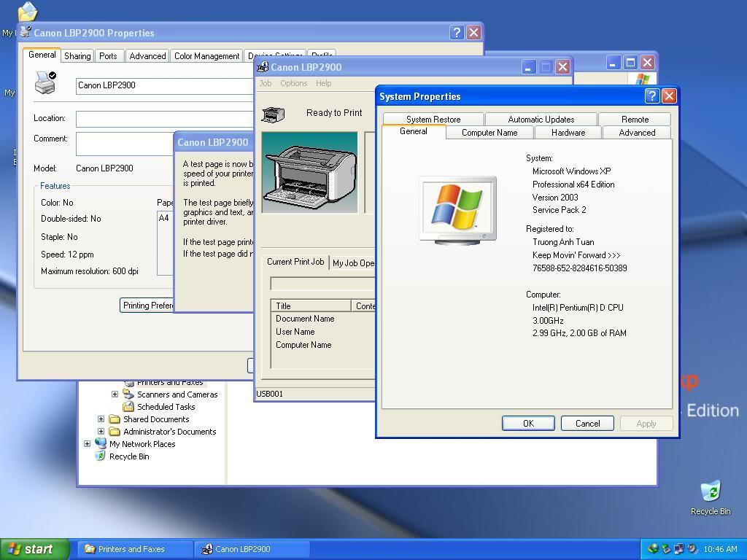
Task: Click the Printing Preferences button
Action: (x=147, y=306)
